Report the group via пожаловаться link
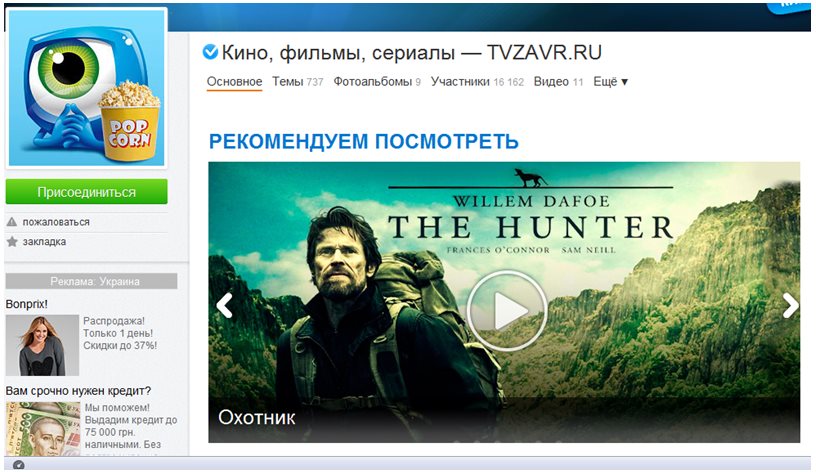Image resolution: width=816 pixels, height=472 pixels. (56, 222)
